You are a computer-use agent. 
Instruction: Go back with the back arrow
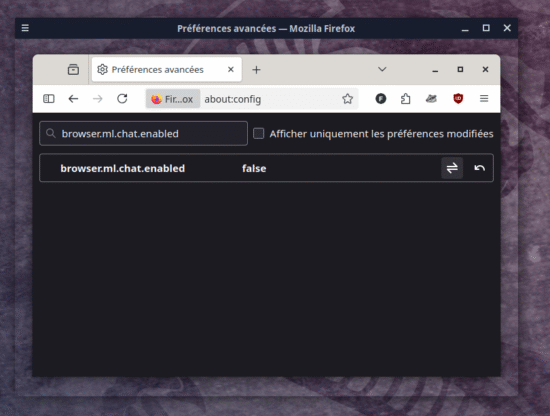(x=73, y=99)
